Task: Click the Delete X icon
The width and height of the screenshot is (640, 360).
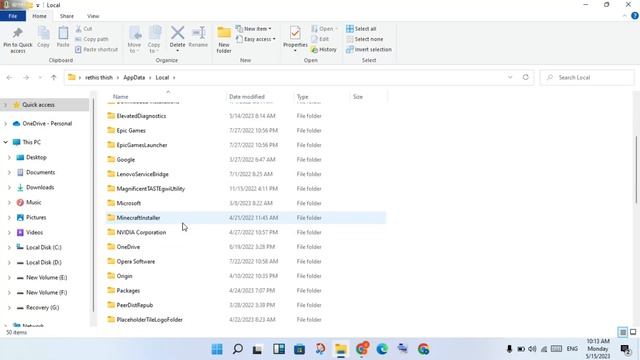Action: coord(178,33)
